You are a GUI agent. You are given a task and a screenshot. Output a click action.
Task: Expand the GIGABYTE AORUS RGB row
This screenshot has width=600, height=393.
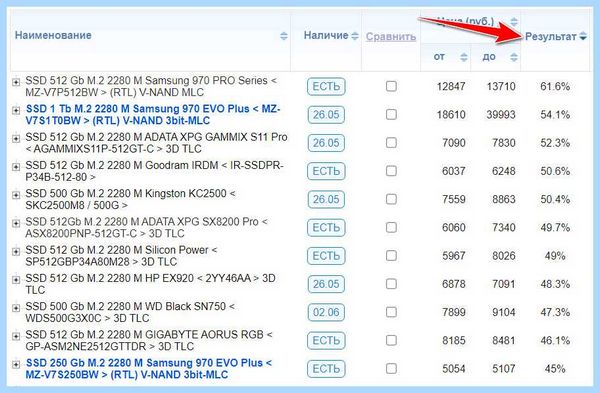[x=16, y=336]
